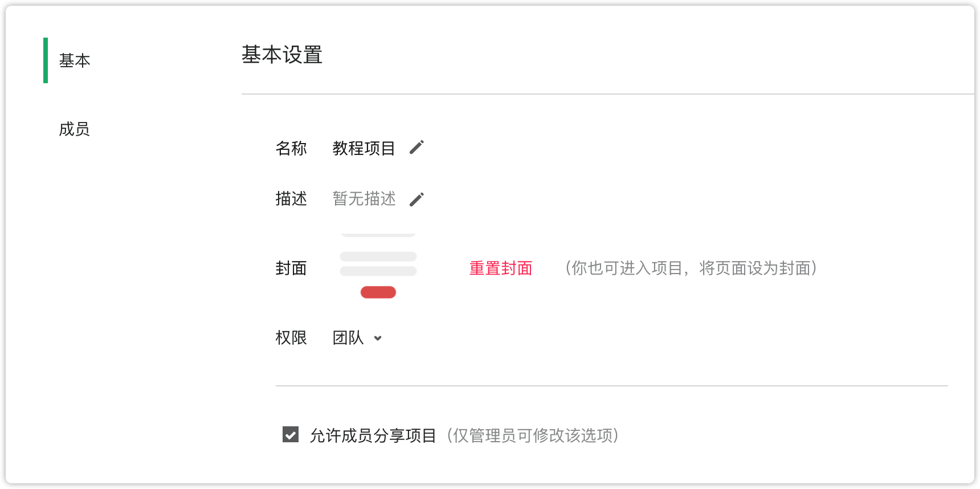Click the project cover thumbnail
Image resolution: width=980 pixels, height=489 pixels.
(378, 267)
